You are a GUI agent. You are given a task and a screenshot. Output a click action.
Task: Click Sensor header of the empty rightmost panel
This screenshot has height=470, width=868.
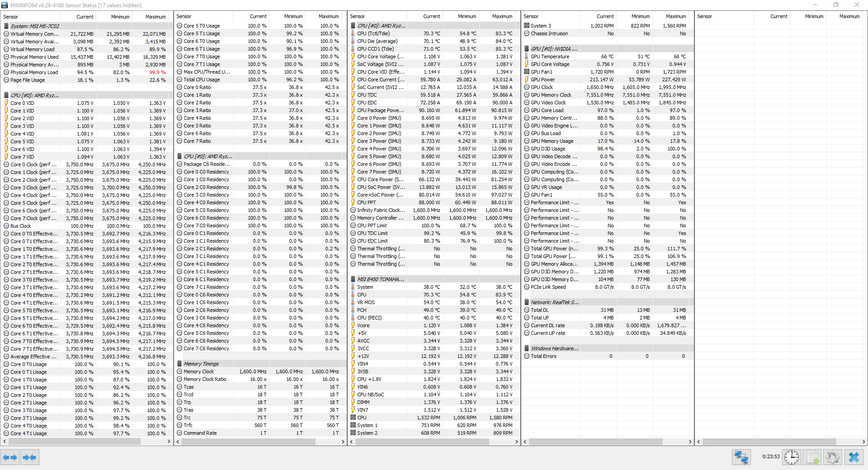point(725,16)
